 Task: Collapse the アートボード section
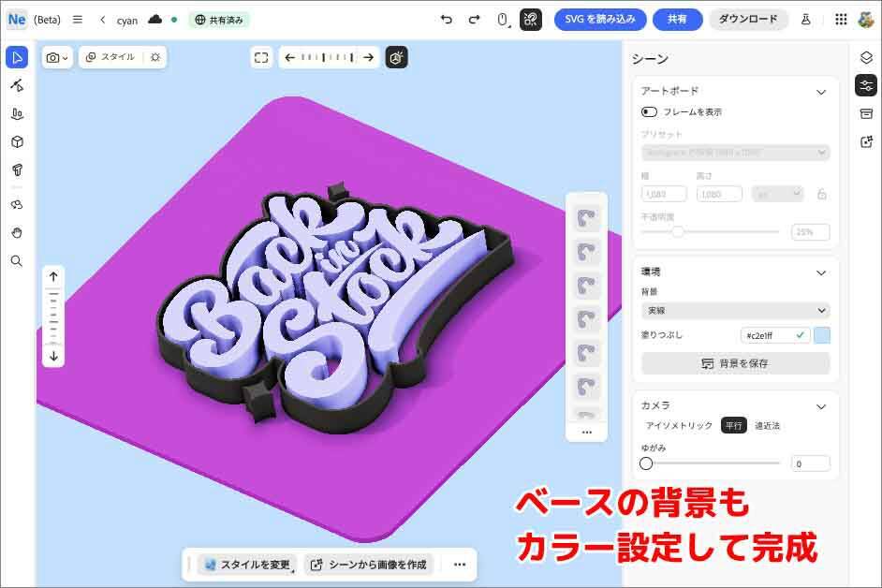click(x=821, y=92)
